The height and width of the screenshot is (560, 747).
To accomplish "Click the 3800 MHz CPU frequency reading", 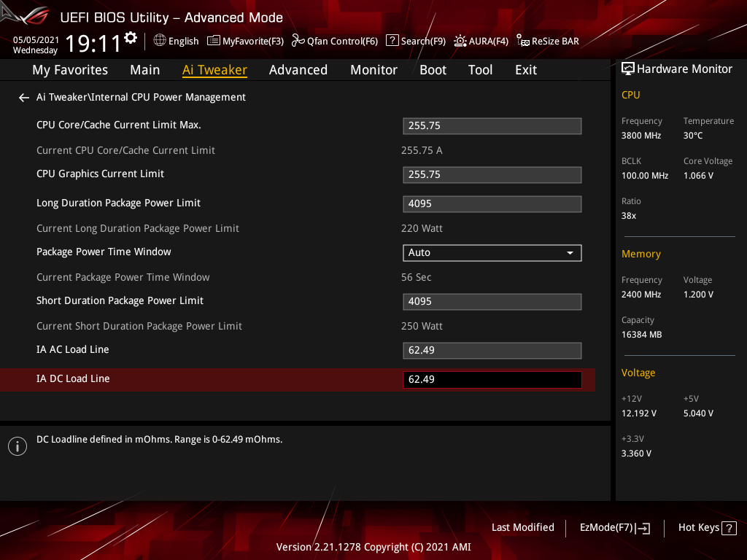I will click(x=640, y=136).
